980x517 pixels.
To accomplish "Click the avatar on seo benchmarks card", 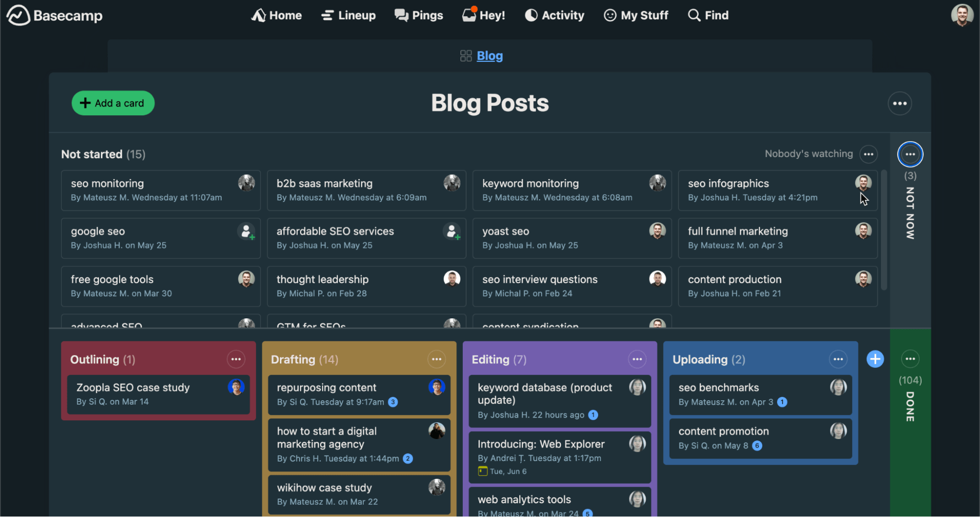I will (x=838, y=387).
